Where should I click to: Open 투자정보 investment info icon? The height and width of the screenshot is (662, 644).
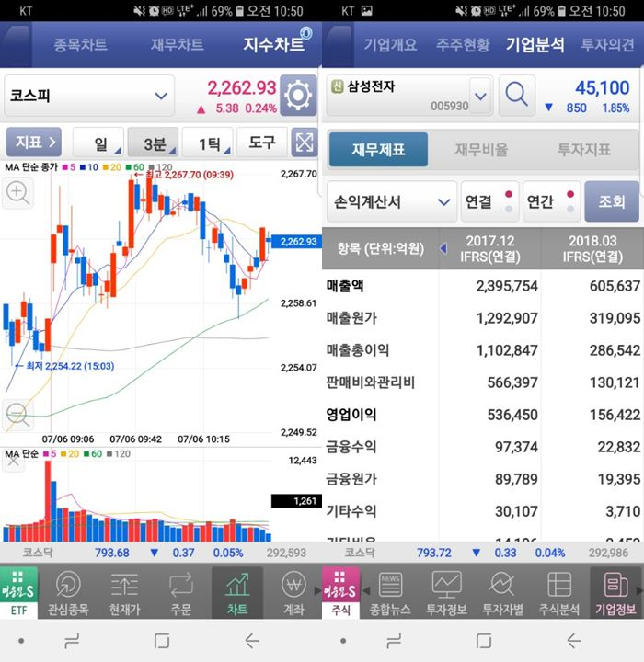click(x=446, y=592)
